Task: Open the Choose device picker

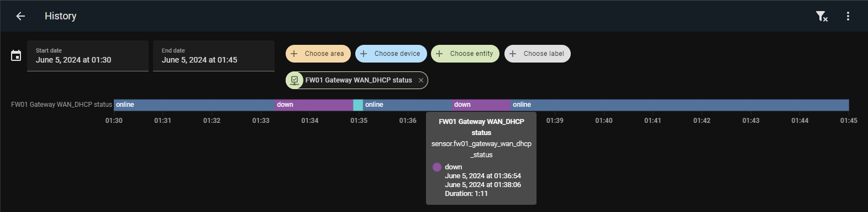Action: coord(391,54)
